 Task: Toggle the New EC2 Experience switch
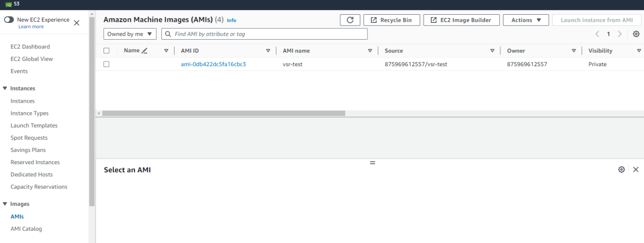(9, 20)
